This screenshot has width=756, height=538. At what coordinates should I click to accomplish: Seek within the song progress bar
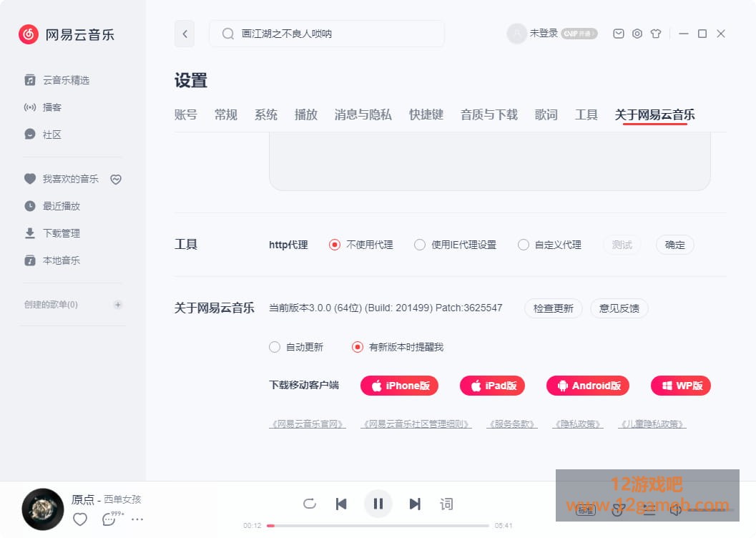tap(378, 525)
